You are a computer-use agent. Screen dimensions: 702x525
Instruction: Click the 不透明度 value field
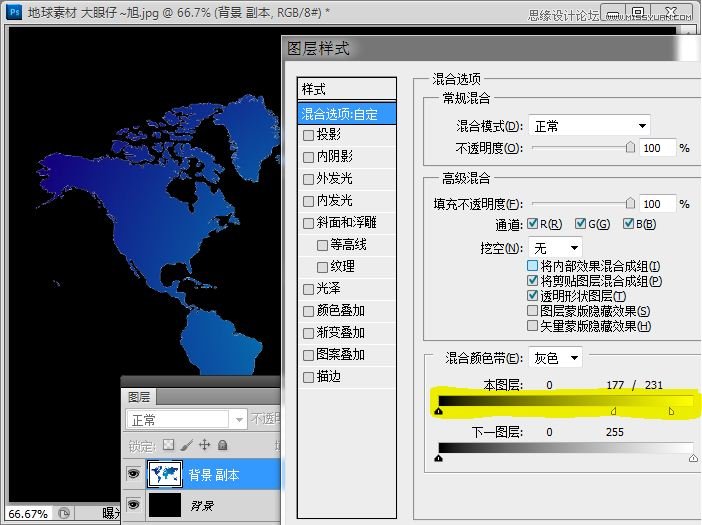[x=657, y=148]
